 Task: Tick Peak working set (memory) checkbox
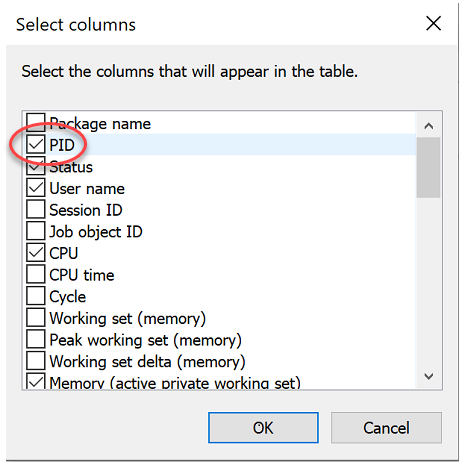pyautogui.click(x=36, y=339)
